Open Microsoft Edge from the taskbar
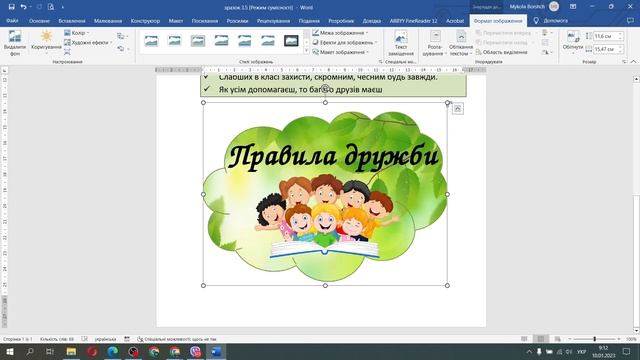 pos(113,351)
